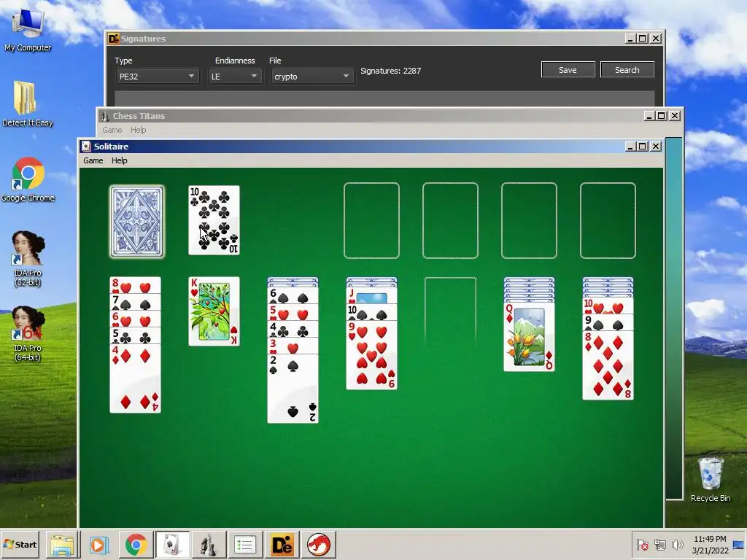
Task: Select the 9 of hearts card
Action: 371,355
